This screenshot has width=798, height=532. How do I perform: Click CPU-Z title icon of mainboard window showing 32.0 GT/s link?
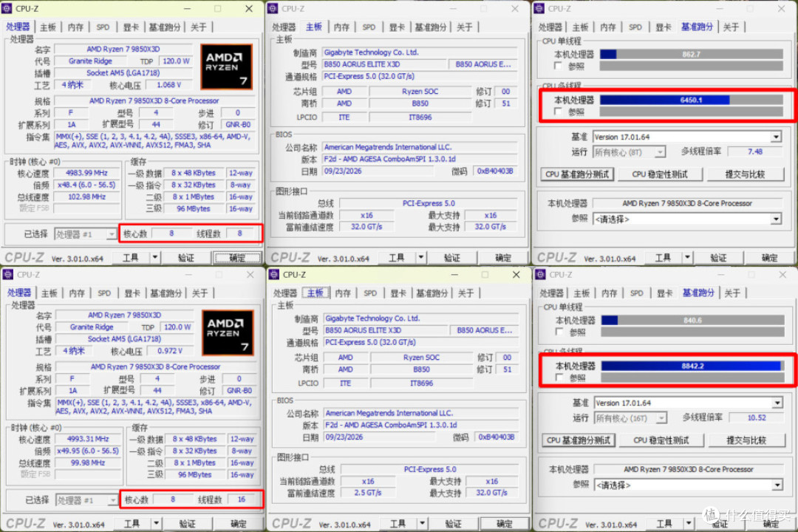pos(273,9)
